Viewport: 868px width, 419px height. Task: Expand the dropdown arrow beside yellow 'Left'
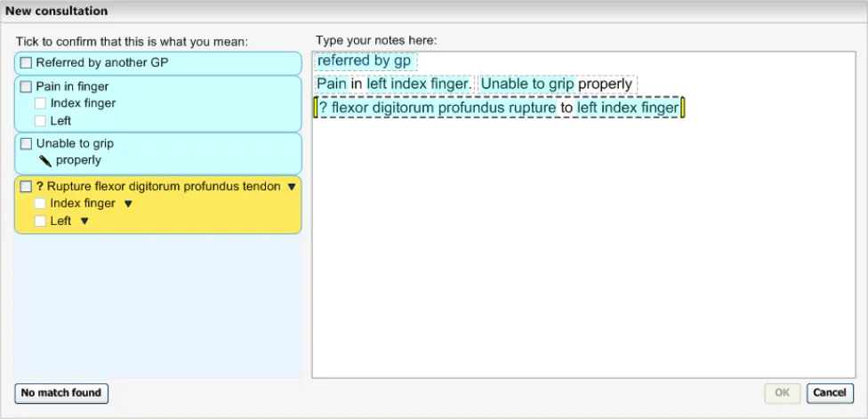coord(84,222)
